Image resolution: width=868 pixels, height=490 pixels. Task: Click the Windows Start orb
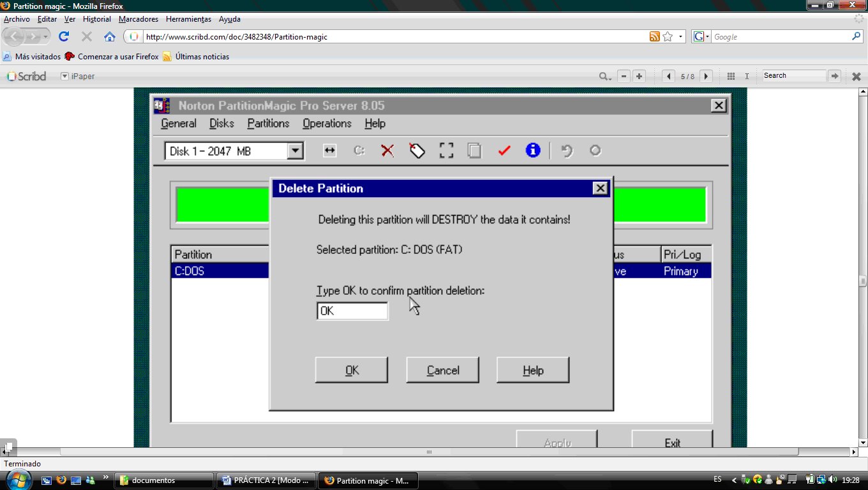tap(17, 480)
